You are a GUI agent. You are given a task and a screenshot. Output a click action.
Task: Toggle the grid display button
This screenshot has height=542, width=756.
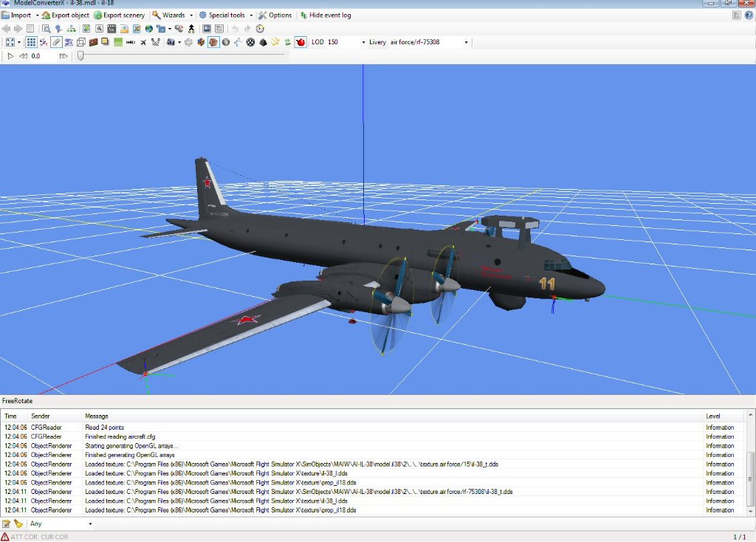(x=31, y=42)
